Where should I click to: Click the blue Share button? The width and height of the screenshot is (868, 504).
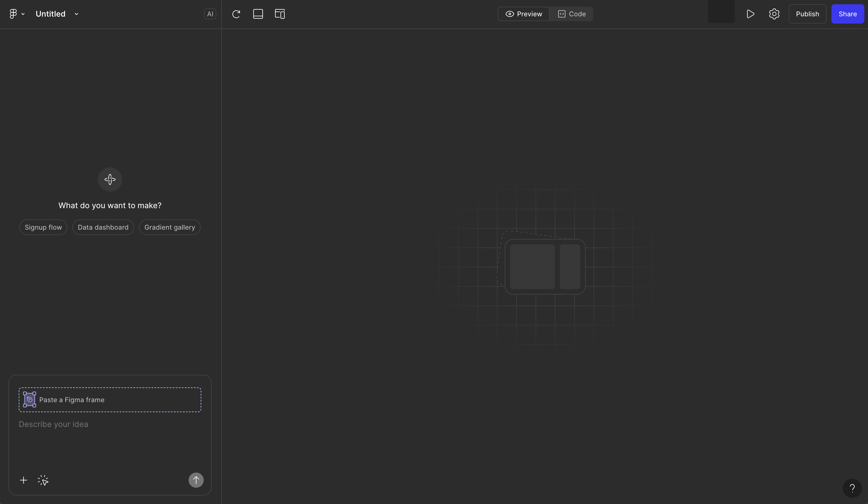click(x=847, y=14)
